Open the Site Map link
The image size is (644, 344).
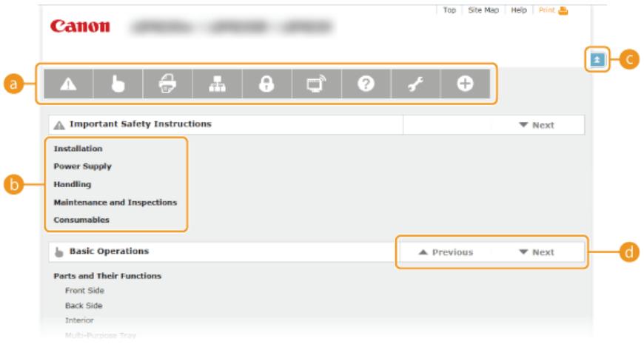pyautogui.click(x=483, y=10)
